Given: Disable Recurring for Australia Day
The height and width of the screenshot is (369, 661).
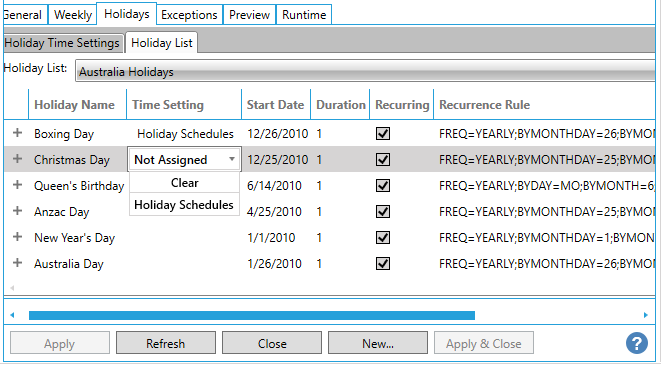Looking at the screenshot, I should [383, 264].
